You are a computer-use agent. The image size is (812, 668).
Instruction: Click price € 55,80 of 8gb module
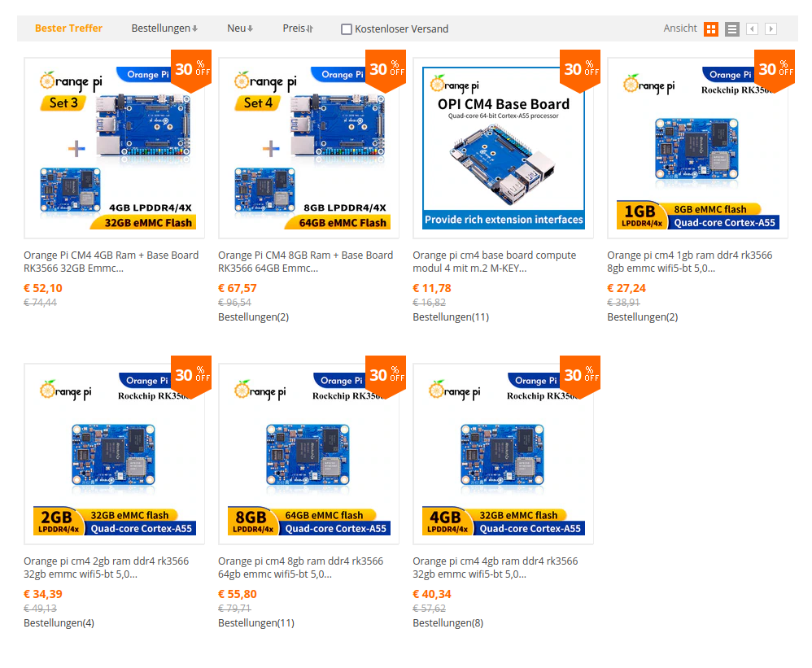238,594
